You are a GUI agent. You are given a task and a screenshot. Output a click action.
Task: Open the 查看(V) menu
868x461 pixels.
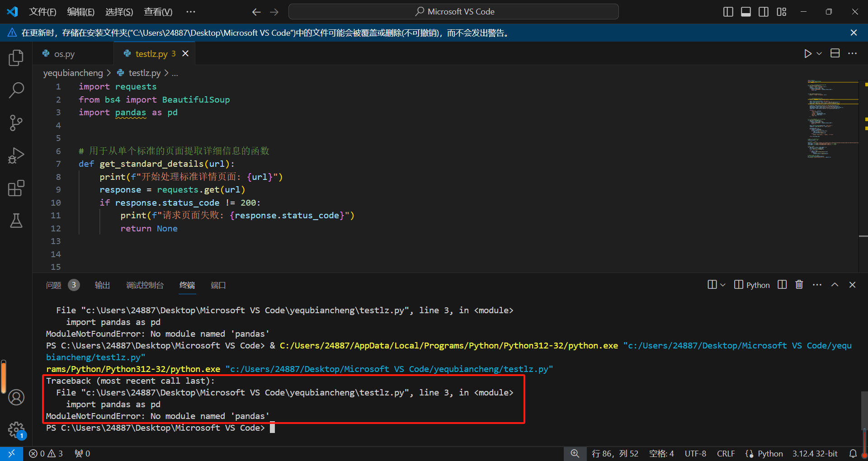pyautogui.click(x=158, y=12)
